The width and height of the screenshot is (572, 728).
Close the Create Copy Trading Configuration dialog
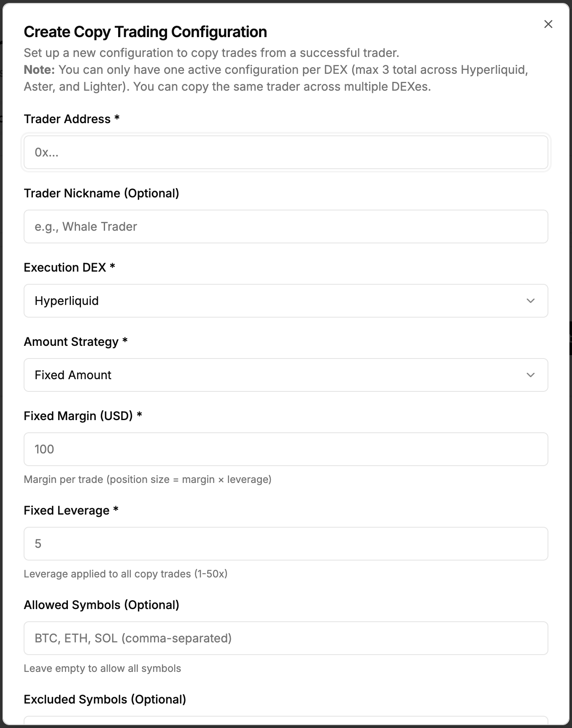[548, 24]
